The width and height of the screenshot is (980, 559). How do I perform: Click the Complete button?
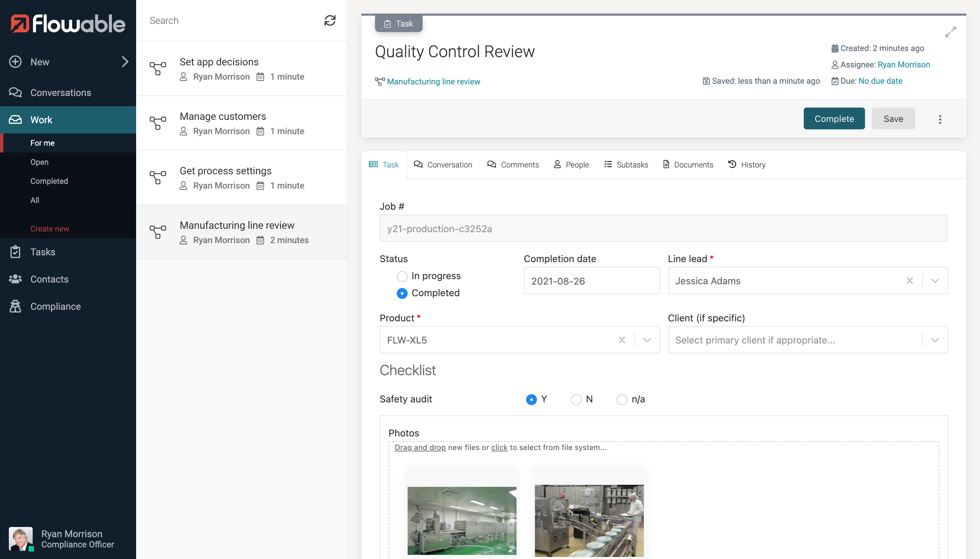click(834, 118)
